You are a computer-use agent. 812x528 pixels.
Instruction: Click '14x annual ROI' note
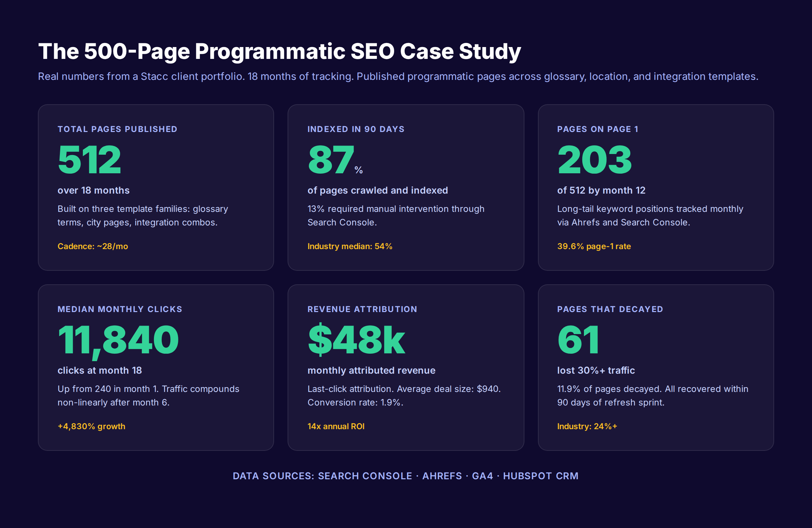336,427
